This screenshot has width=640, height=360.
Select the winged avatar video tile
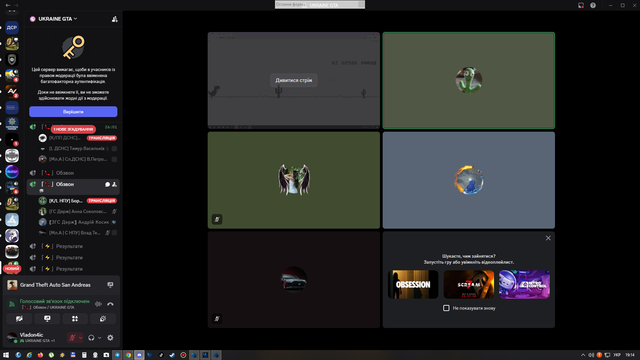click(293, 180)
